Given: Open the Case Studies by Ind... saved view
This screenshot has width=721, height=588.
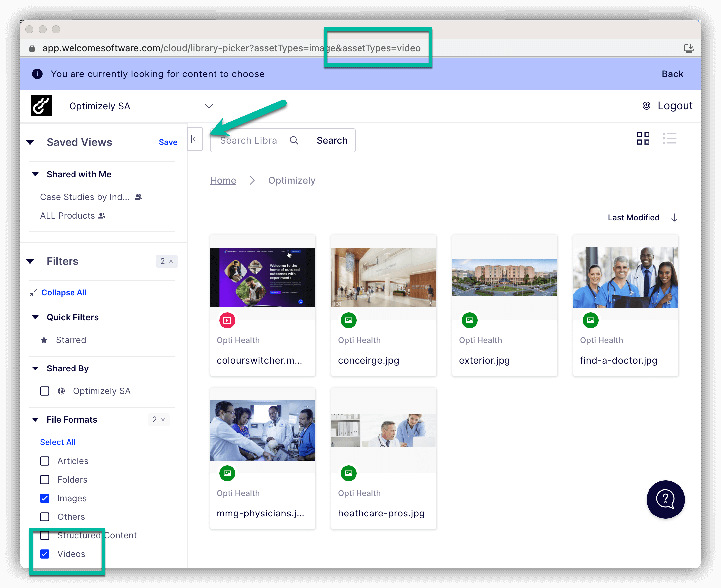Looking at the screenshot, I should click(x=85, y=197).
